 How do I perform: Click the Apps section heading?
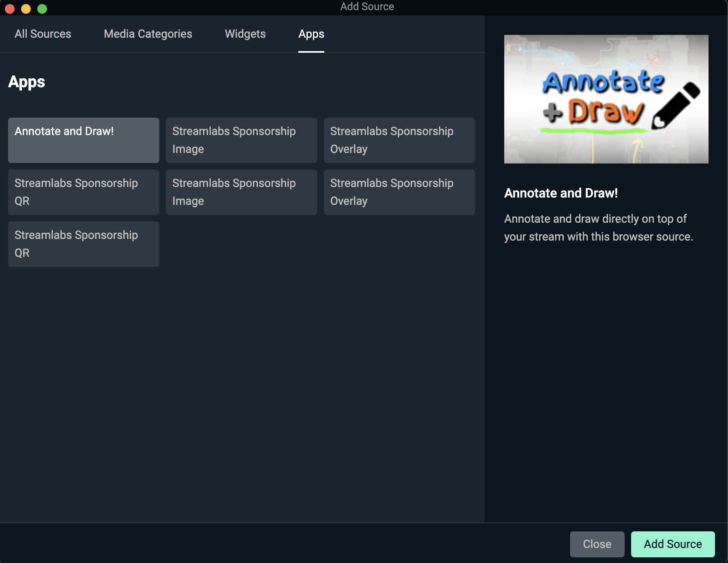point(26,82)
